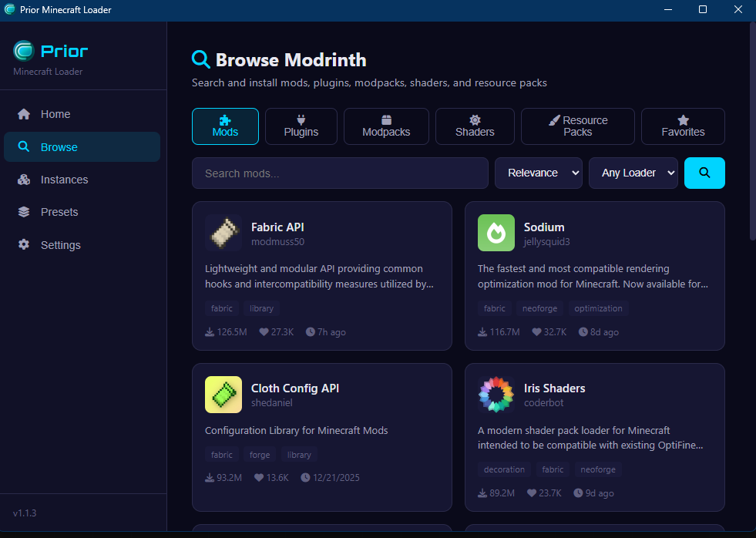This screenshot has height=538, width=756.
Task: Open the Any Loader filter dropdown
Action: click(633, 173)
